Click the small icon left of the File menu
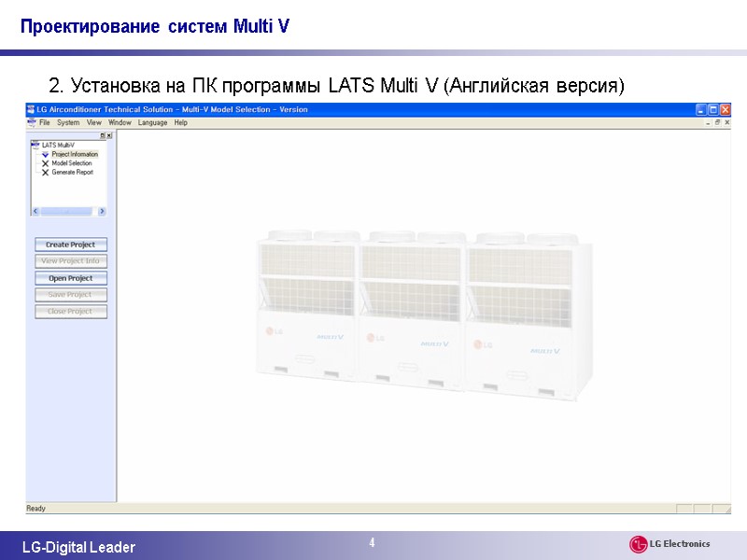Image resolution: width=747 pixels, height=560 pixels. pyautogui.click(x=31, y=122)
